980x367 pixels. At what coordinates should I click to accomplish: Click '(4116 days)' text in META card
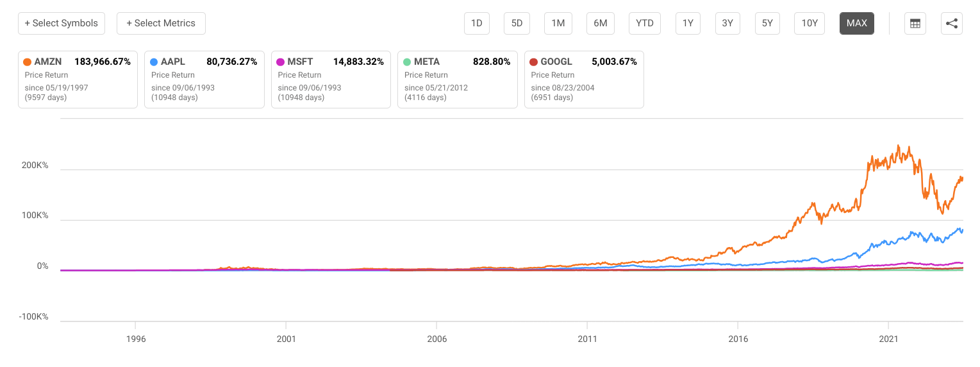click(426, 98)
